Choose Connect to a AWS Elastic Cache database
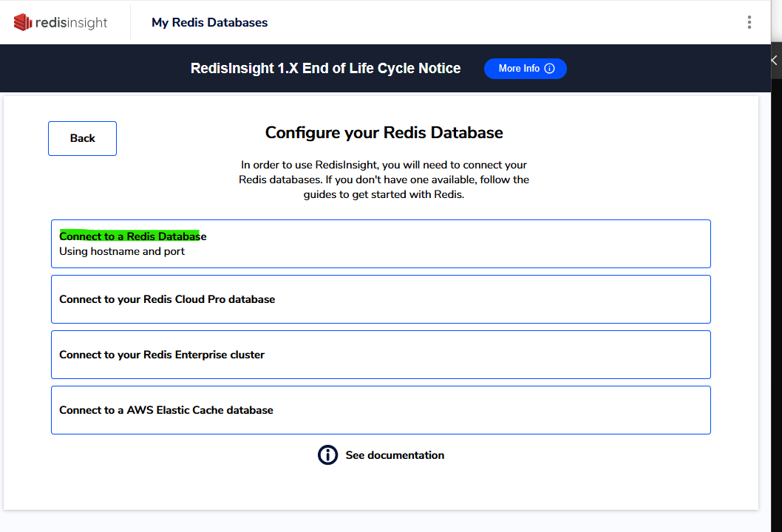The width and height of the screenshot is (782, 532). (381, 410)
